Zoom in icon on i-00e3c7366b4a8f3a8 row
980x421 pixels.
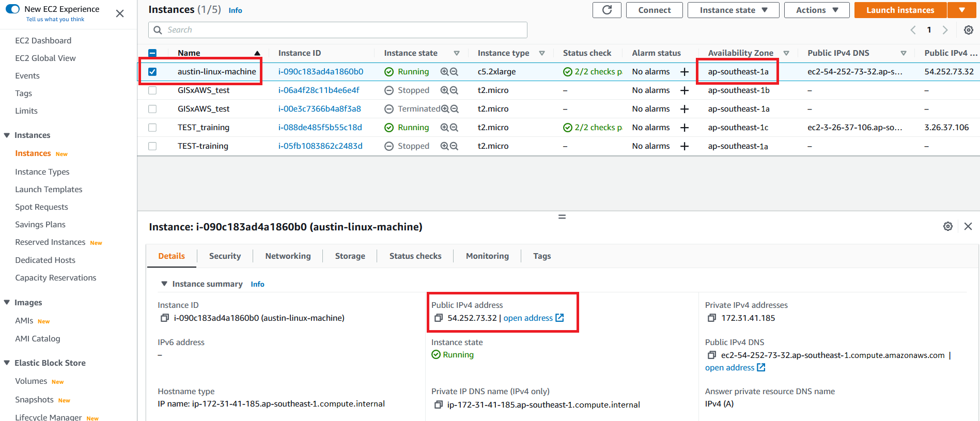click(444, 109)
